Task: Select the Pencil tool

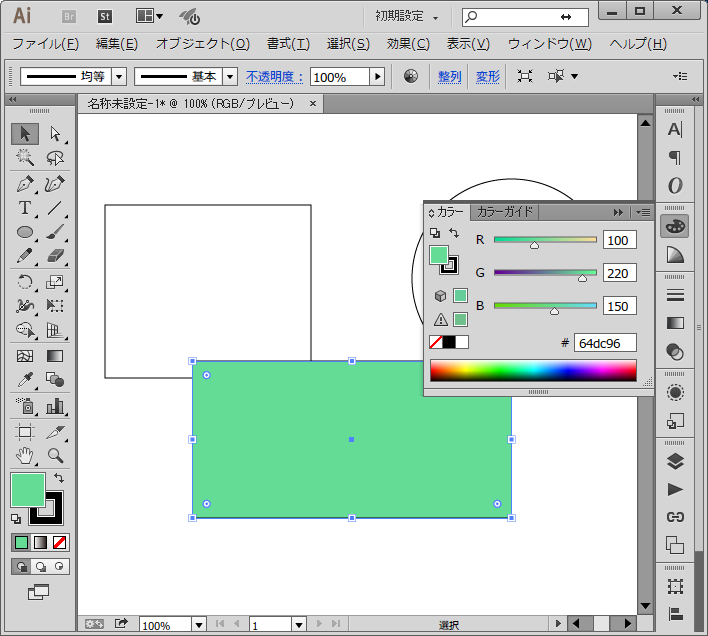Action: (25, 256)
